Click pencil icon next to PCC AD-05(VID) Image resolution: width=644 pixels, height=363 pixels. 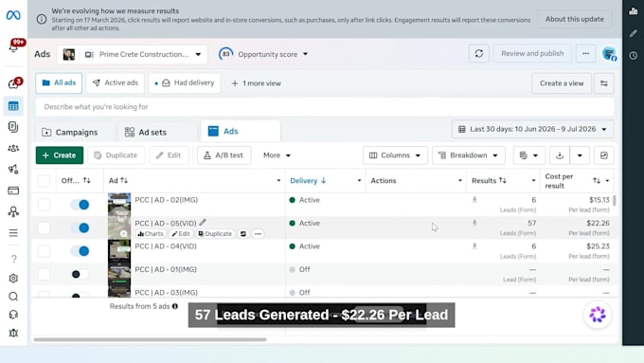click(x=203, y=223)
